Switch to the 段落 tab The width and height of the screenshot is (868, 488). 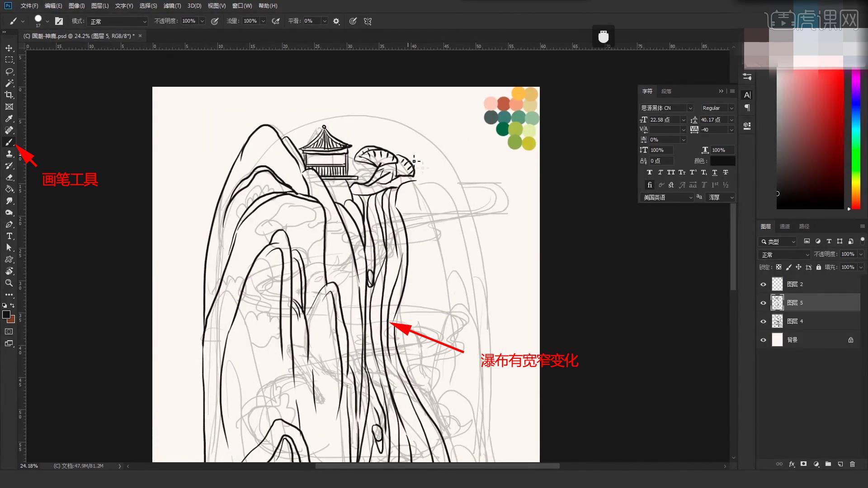[666, 91]
